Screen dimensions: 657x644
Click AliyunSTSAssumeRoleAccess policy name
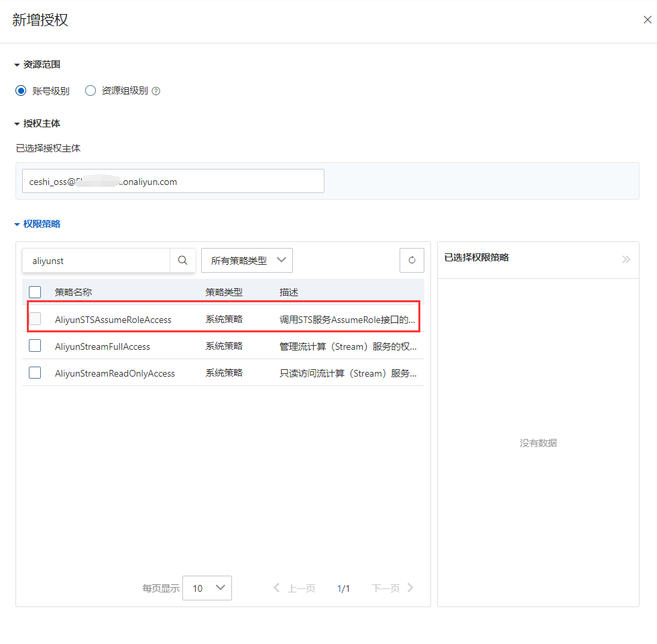click(113, 320)
